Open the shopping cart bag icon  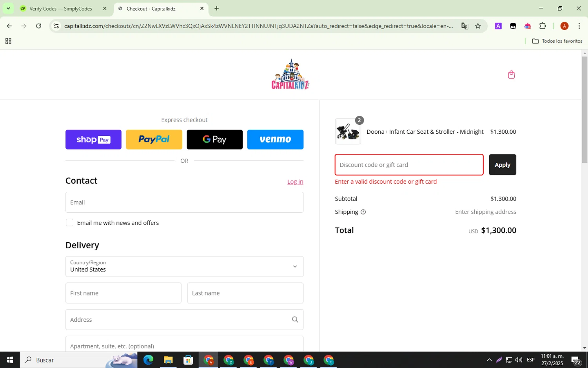coord(511,75)
